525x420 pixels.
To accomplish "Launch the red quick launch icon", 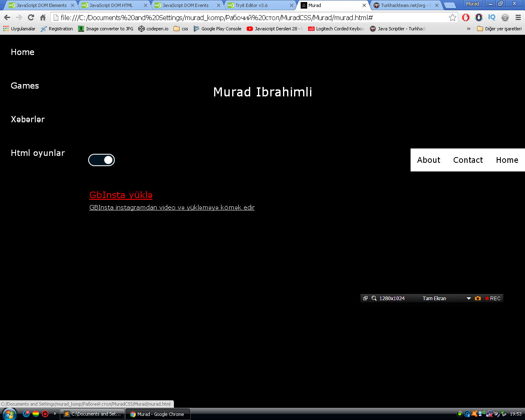I will click(45, 414).
